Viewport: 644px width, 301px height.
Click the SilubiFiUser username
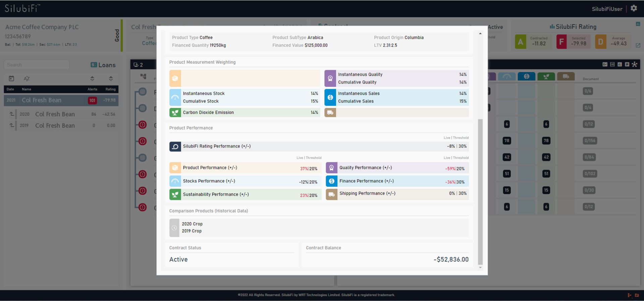pos(607,9)
